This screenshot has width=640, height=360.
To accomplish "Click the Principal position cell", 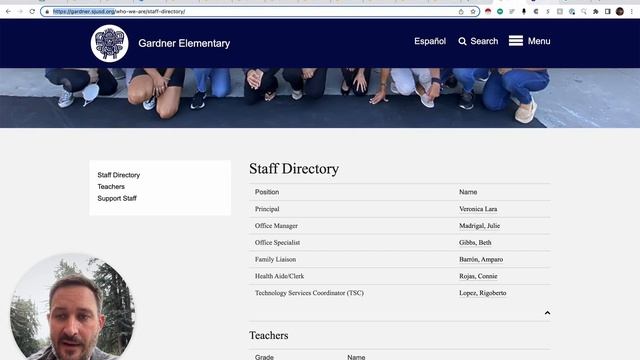I will pyautogui.click(x=267, y=209).
